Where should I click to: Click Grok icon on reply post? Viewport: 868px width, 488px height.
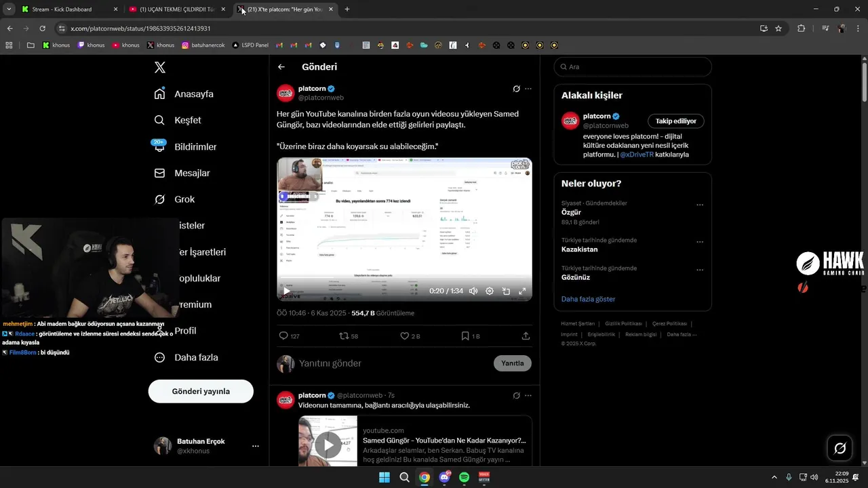tap(516, 395)
